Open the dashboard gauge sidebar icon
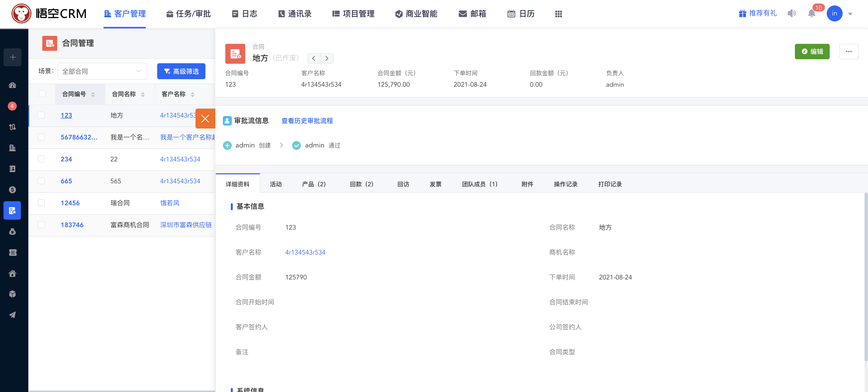The width and height of the screenshot is (868, 392). click(x=12, y=85)
